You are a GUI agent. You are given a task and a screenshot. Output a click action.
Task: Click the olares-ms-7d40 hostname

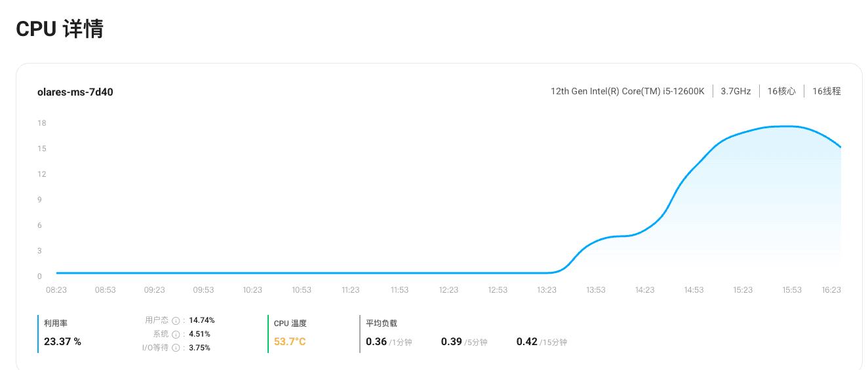click(75, 92)
